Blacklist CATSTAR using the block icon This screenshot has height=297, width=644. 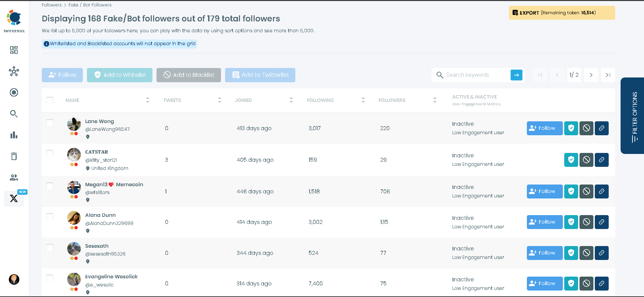coord(586,160)
